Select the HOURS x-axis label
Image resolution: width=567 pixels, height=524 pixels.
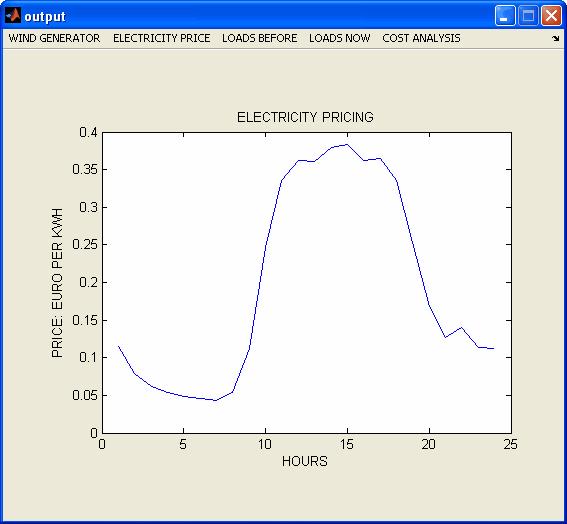click(305, 461)
